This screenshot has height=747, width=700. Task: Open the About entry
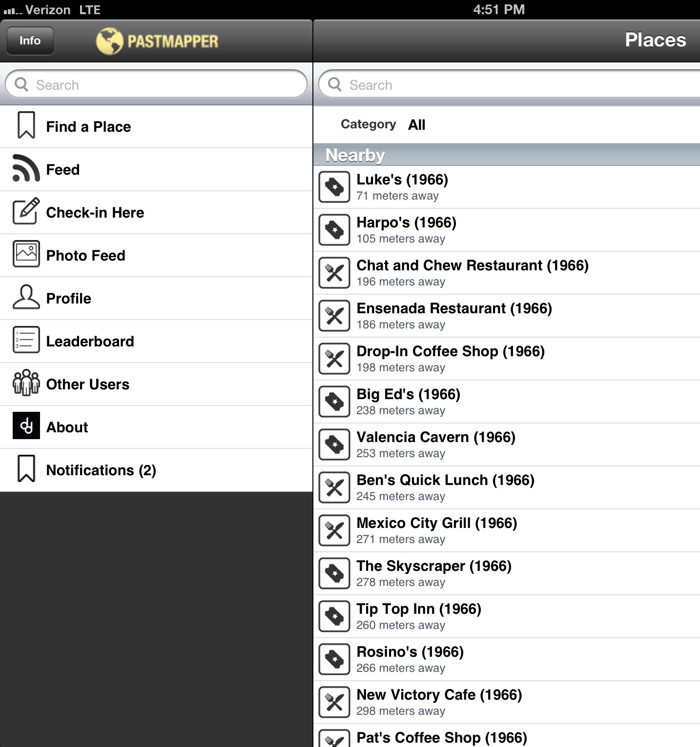156,427
